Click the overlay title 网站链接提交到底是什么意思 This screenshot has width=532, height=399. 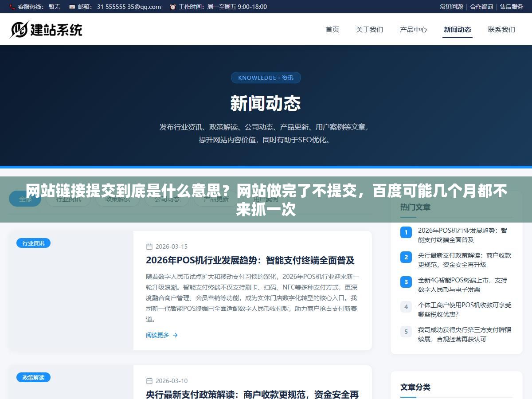click(266, 199)
